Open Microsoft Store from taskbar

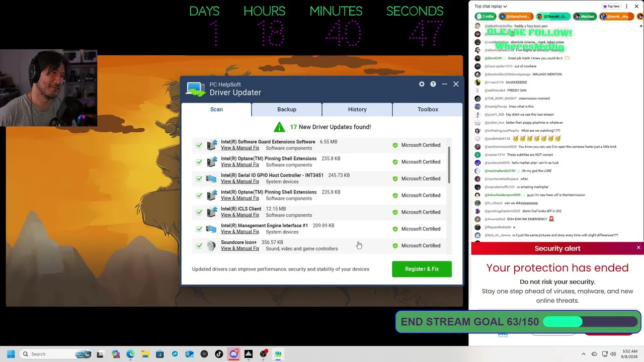click(x=159, y=354)
